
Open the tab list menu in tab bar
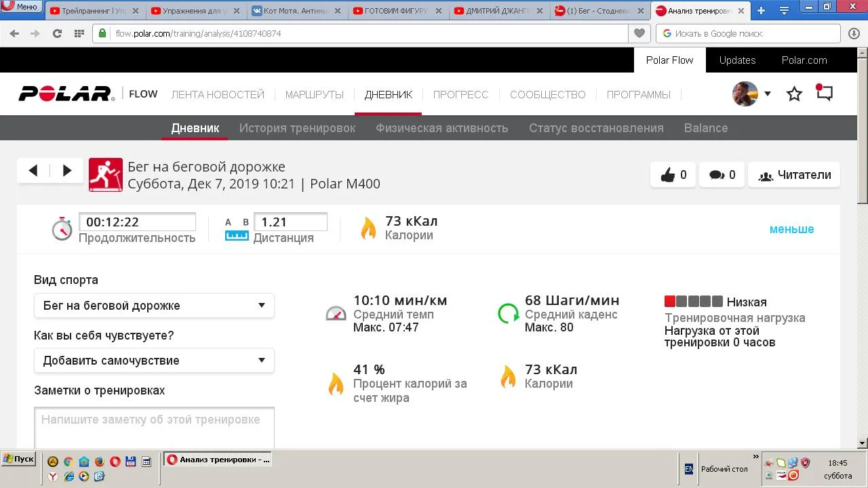tap(784, 11)
